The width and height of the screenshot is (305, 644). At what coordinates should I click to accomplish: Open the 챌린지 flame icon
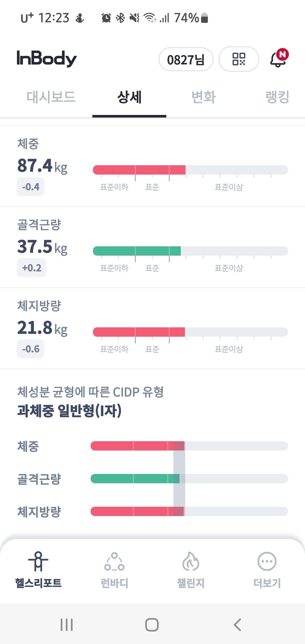[x=191, y=561]
